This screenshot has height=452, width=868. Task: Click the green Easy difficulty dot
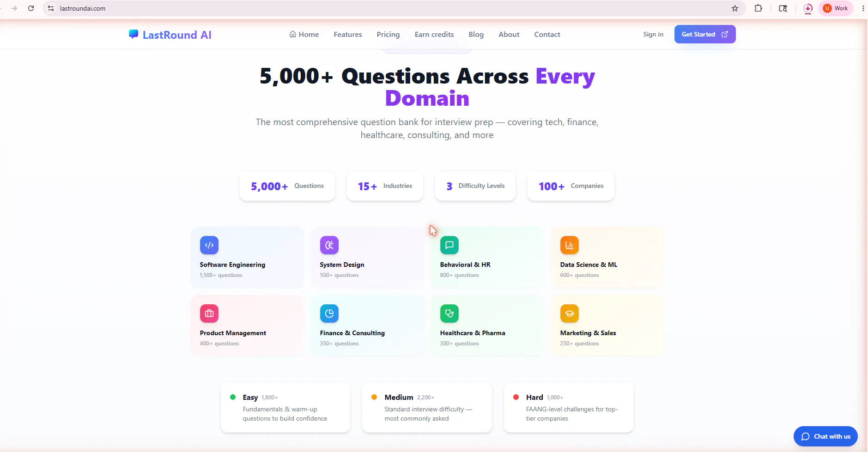[x=233, y=397]
